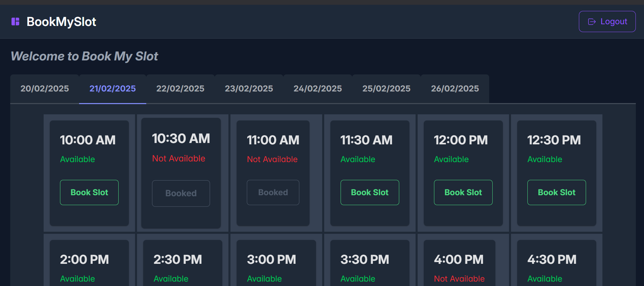
Task: Click the 4:30 PM time heading
Action: pyautogui.click(x=552, y=259)
